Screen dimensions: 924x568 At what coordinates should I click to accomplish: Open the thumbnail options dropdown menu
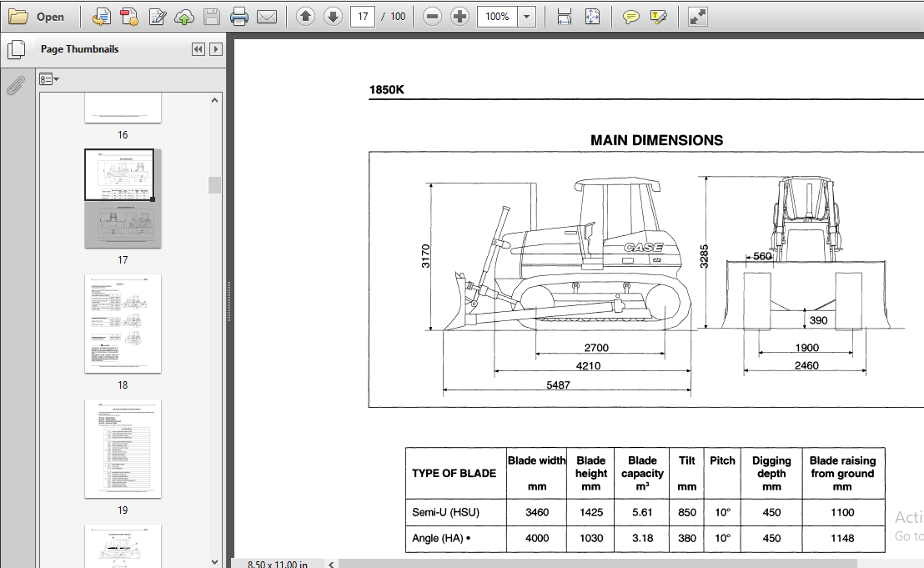point(49,79)
